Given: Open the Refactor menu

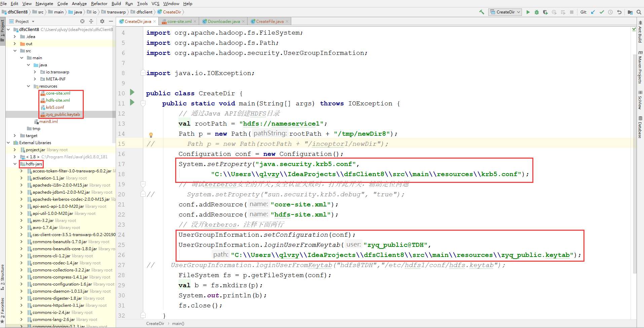Looking at the screenshot, I should pyautogui.click(x=99, y=3).
